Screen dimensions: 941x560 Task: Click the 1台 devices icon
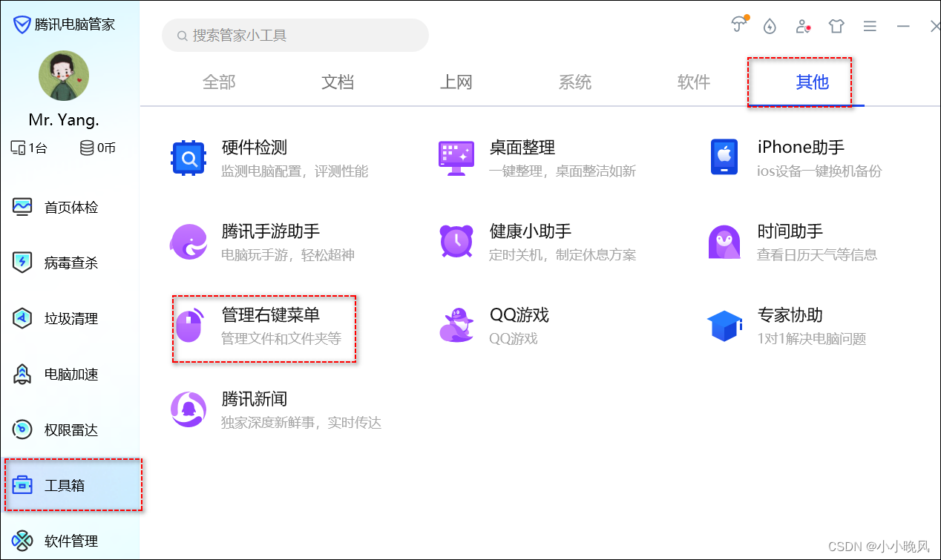18,148
